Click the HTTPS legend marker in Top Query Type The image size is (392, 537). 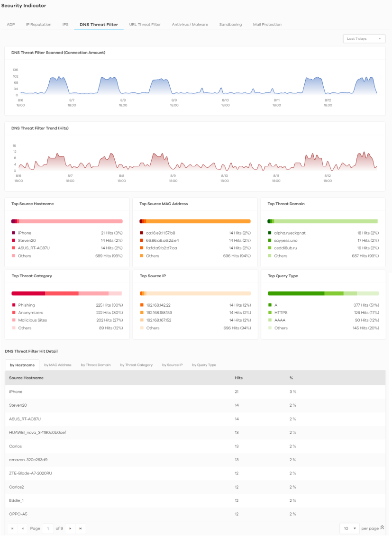[269, 313]
